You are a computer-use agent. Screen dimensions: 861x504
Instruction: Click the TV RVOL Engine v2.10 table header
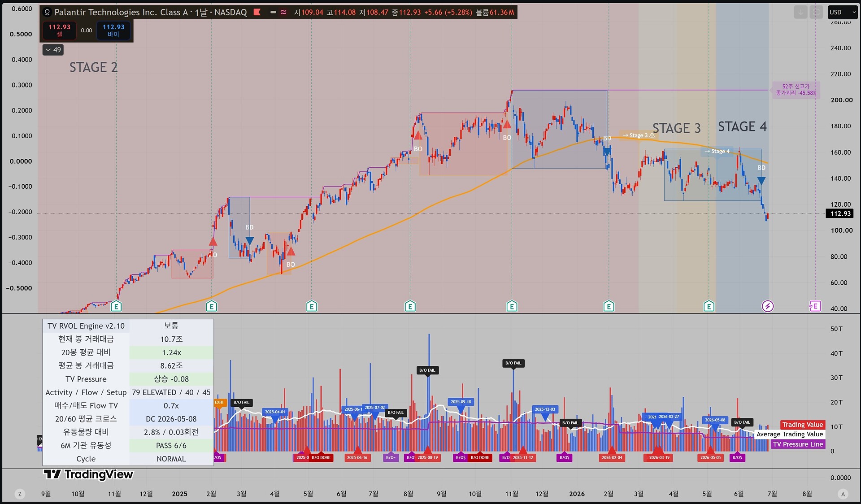86,326
